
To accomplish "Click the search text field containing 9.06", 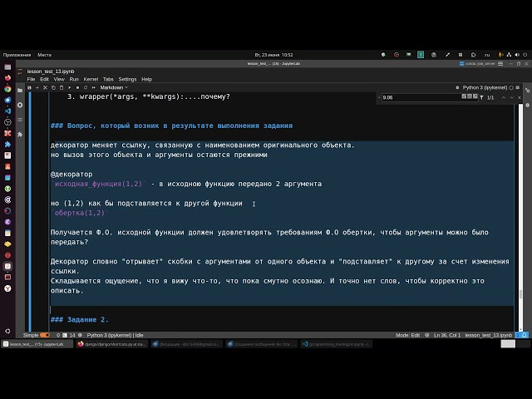I will click(x=421, y=97).
